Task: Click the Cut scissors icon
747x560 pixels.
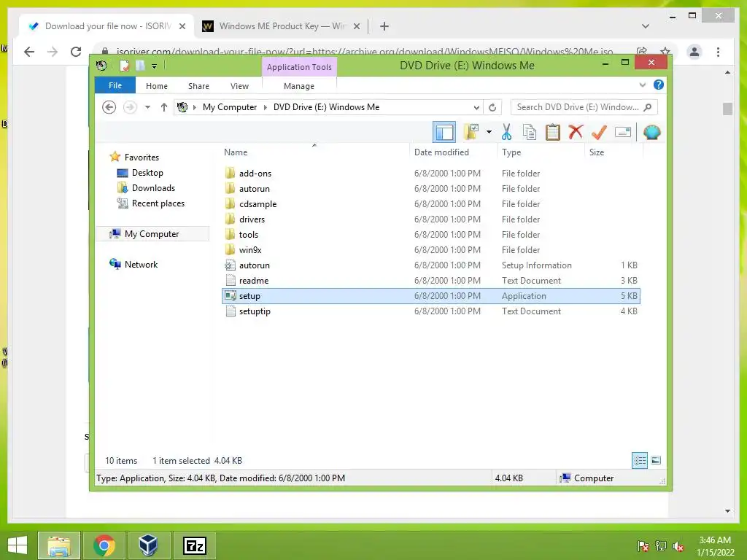Action: [506, 132]
